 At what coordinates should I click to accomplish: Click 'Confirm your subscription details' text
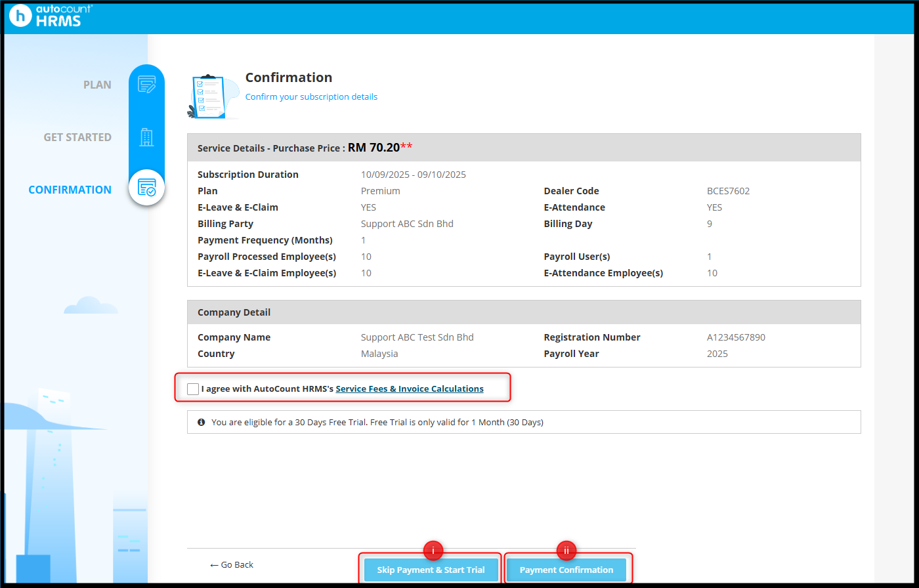point(311,96)
